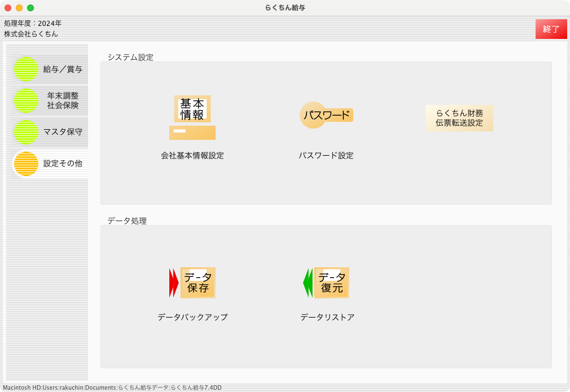Click the パスワード設定 icon

(326, 115)
